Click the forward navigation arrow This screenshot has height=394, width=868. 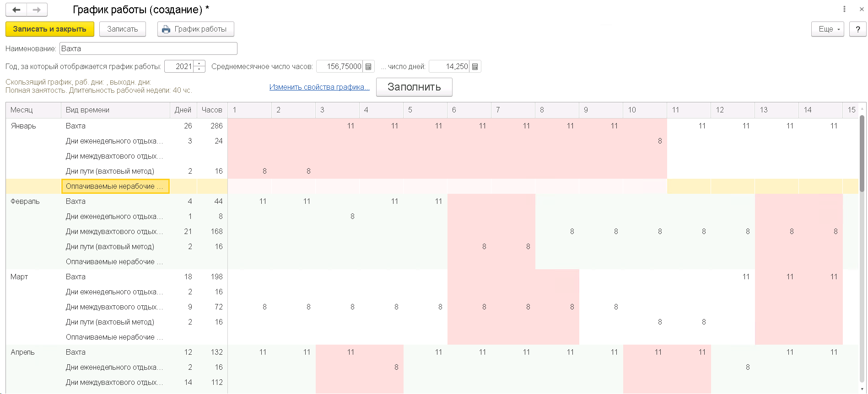37,10
